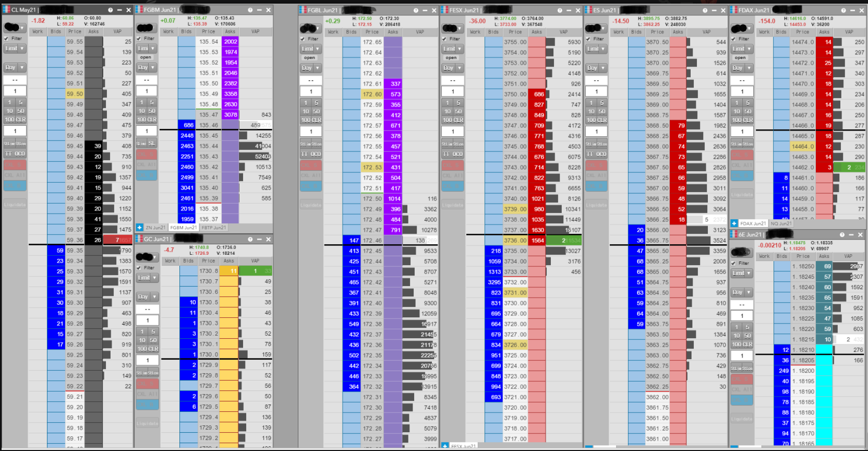Click the top quantity field in CL May21
868x451 pixels.
[15, 91]
